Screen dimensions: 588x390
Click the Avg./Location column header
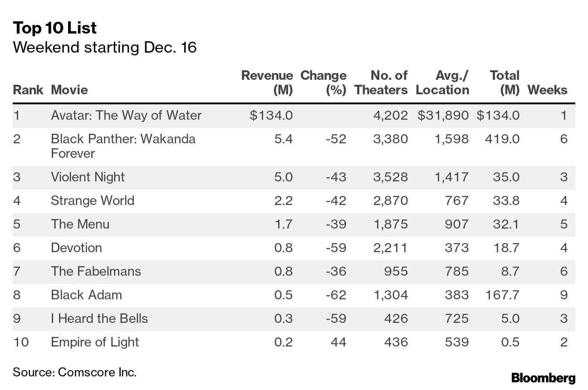442,83
